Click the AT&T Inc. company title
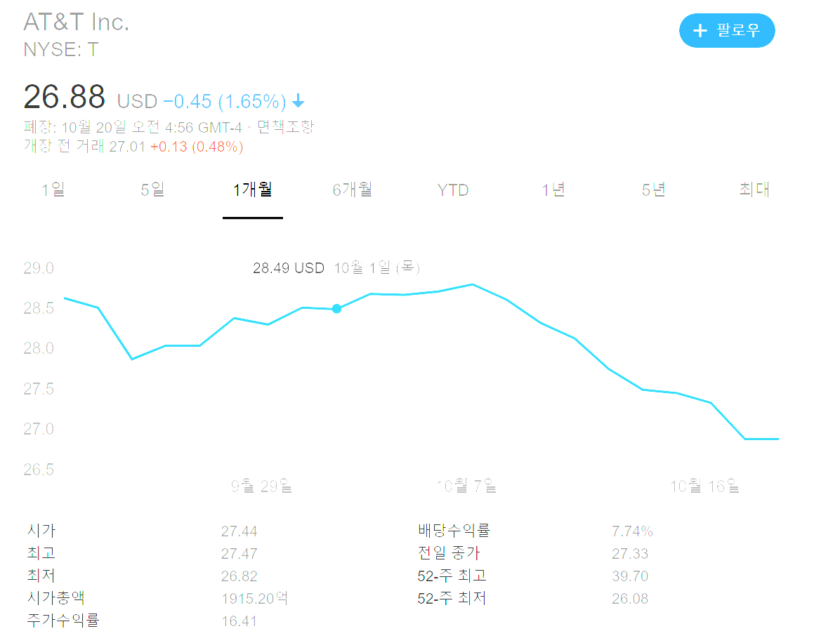The width and height of the screenshot is (840, 643). tap(77, 22)
